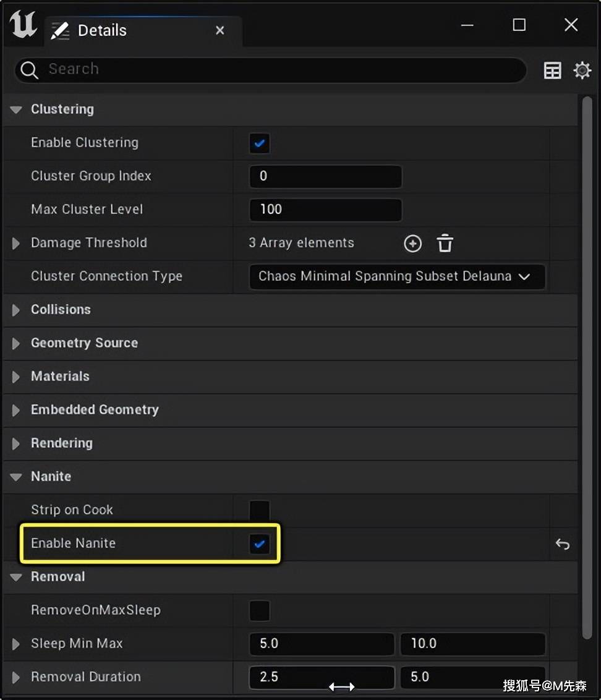601x700 pixels.
Task: Select the Details tab
Action: tap(144, 31)
